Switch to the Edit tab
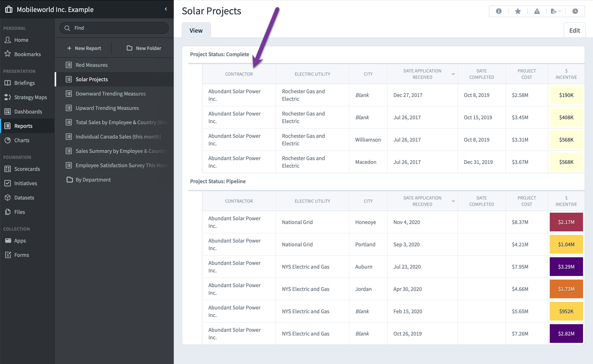 coord(574,30)
